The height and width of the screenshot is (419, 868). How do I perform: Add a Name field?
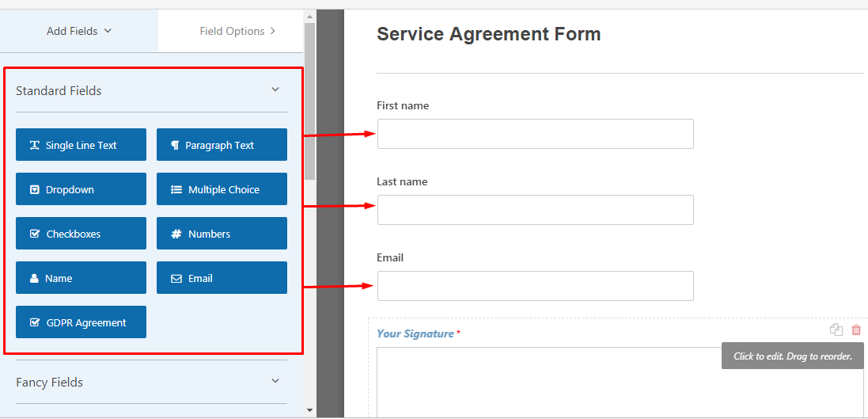pyautogui.click(x=81, y=278)
